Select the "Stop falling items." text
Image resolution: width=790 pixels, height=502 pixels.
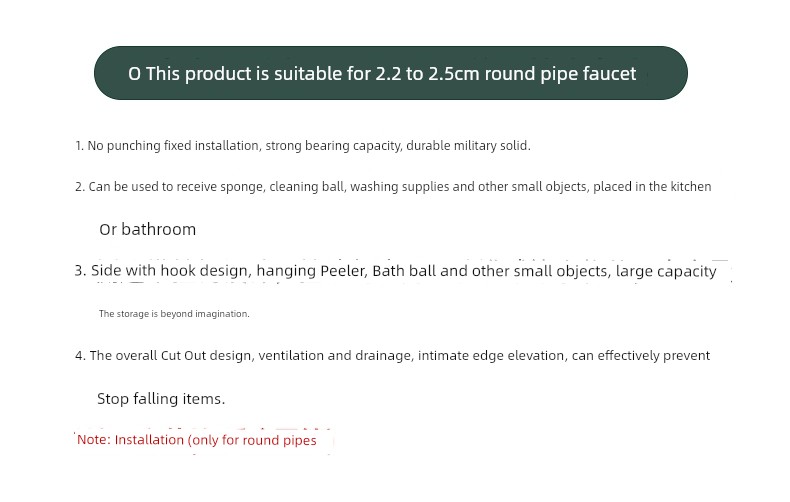[161, 399]
